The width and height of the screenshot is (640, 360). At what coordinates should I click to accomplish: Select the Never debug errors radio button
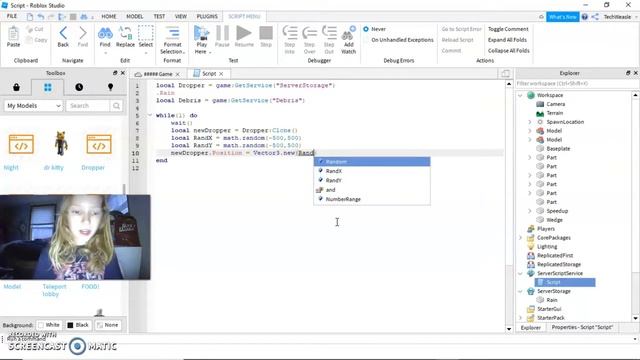[x=366, y=29]
